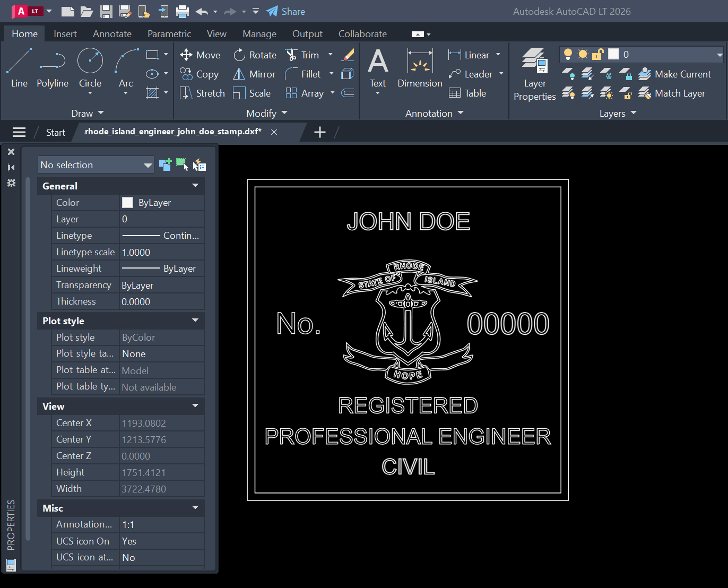Click the Move tool
The image size is (728, 588).
(200, 55)
